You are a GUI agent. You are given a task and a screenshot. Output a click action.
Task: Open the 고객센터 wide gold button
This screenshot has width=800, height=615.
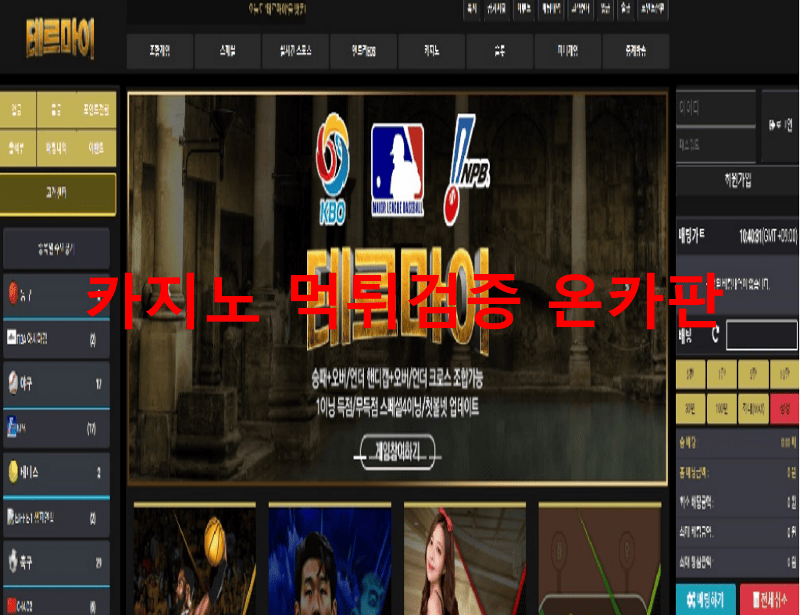58,193
